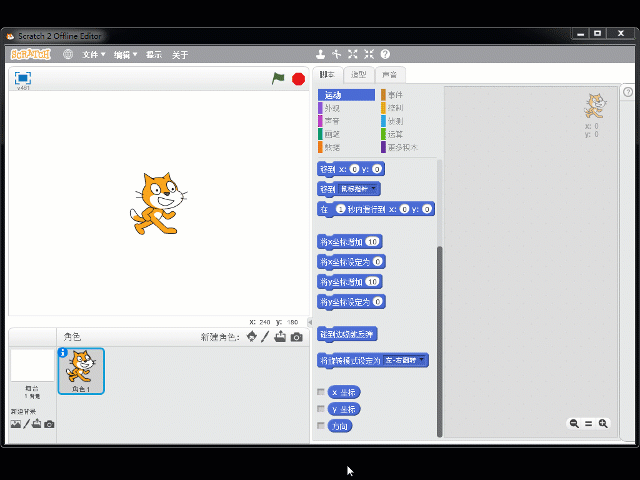Screen dimensions: 640x480
Task: Enable the y 坐标 stage monitor checkbox
Action: (321, 409)
